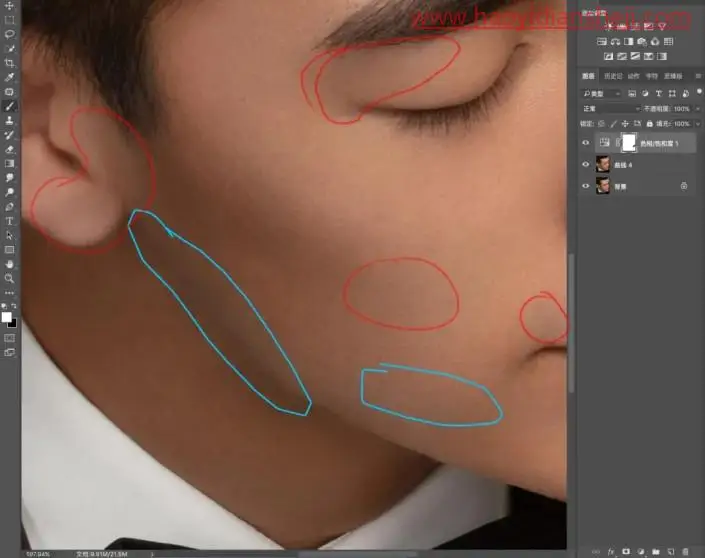Toggle lock transparent pixels
The image size is (705, 558).
click(x=602, y=123)
